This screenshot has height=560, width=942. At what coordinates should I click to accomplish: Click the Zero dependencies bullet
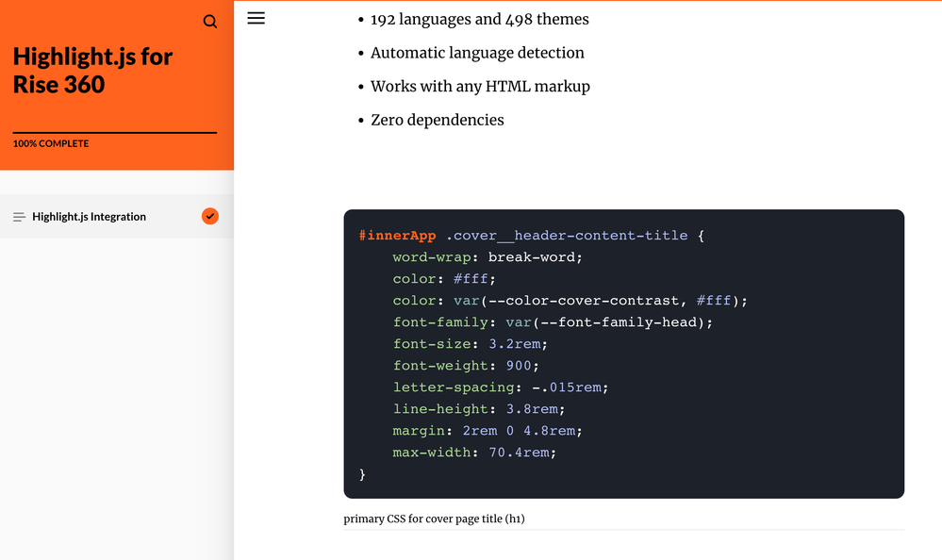pyautogui.click(x=437, y=120)
